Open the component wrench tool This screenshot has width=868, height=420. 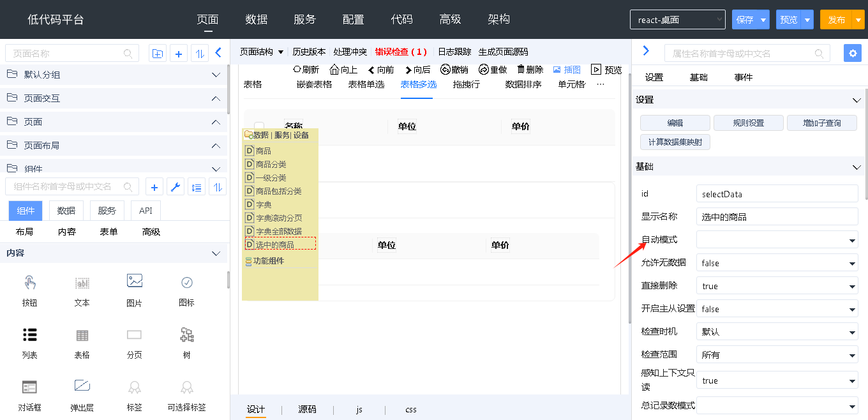[x=176, y=187]
